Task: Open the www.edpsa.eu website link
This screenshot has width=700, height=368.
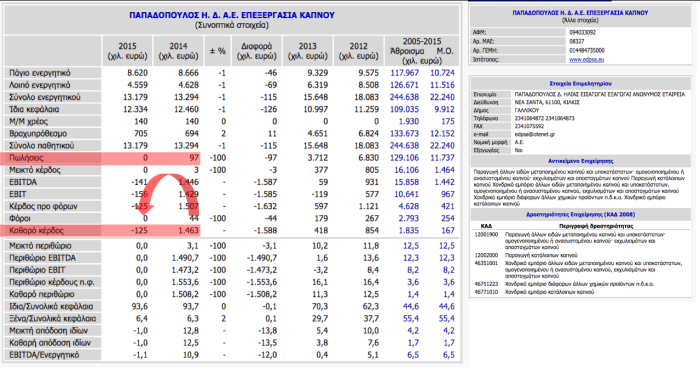Action: pos(587,59)
